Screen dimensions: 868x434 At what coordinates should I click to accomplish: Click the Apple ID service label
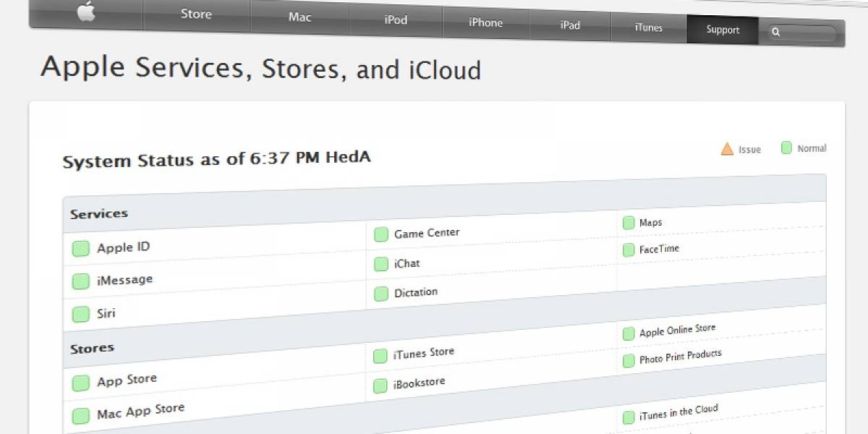123,247
